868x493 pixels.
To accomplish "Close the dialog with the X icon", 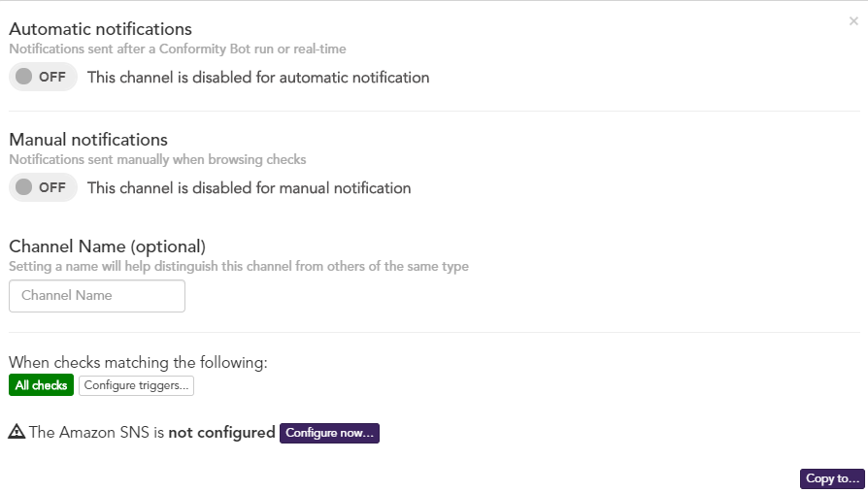I will pyautogui.click(x=853, y=21).
